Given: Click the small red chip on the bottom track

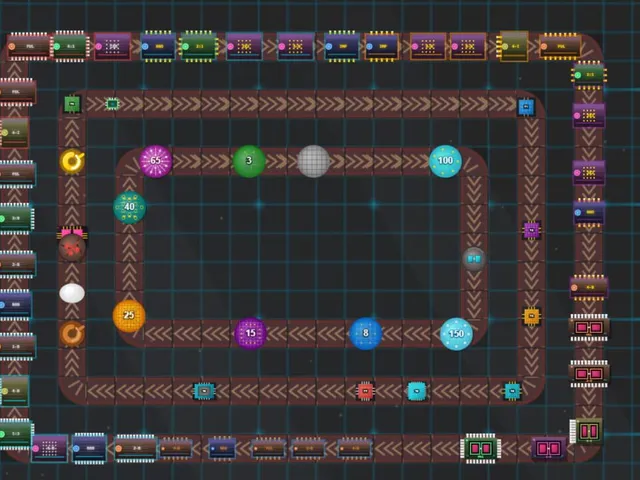Looking at the screenshot, I should click(365, 391).
